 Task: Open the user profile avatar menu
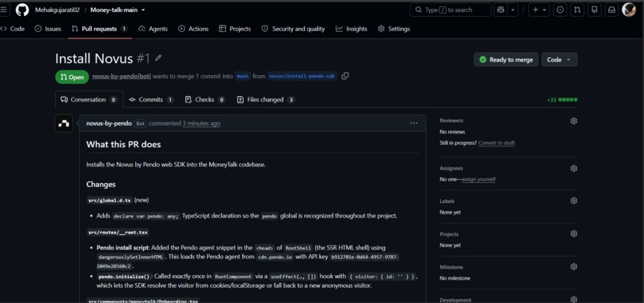pyautogui.click(x=629, y=10)
